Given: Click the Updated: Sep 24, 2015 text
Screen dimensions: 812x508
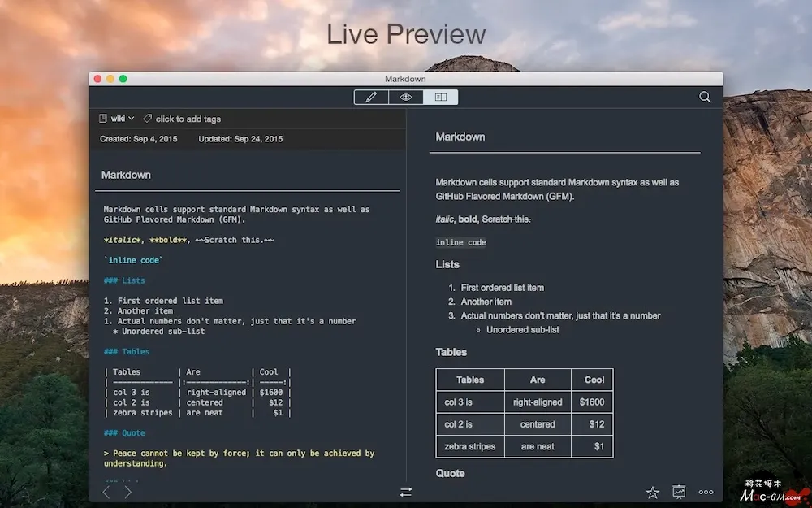Looking at the screenshot, I should 240,139.
